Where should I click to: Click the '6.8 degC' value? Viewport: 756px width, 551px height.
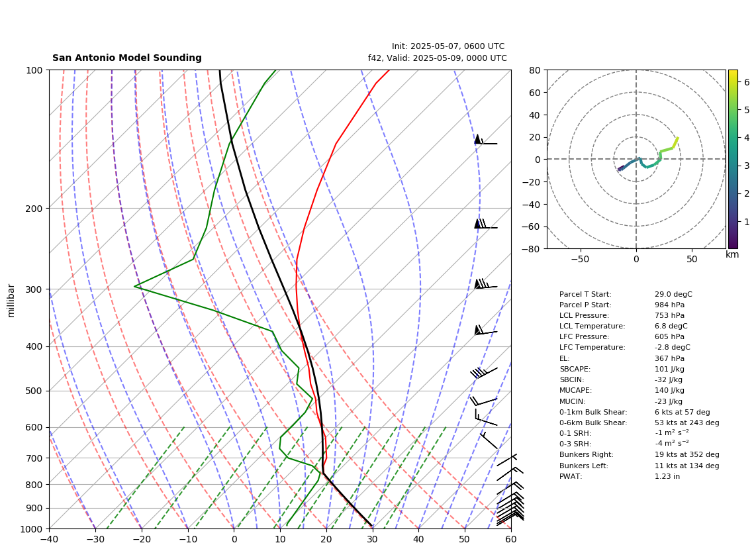[671, 326]
